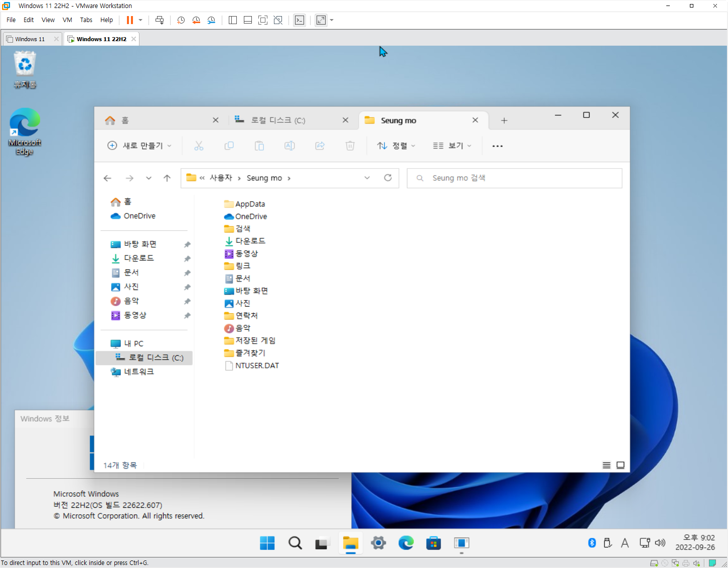The width and height of the screenshot is (728, 568).
Task: Open the VMware full screen options dropdown arrow
Action: pyautogui.click(x=332, y=20)
